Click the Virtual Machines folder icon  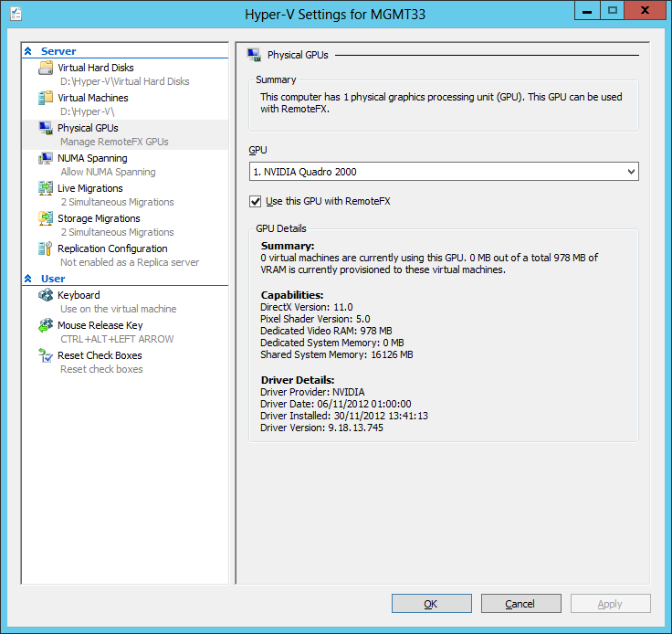pos(46,98)
